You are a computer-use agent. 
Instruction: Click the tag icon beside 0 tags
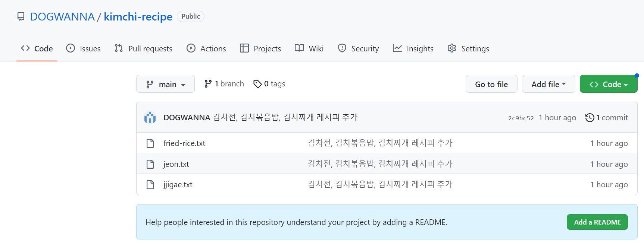tap(257, 84)
